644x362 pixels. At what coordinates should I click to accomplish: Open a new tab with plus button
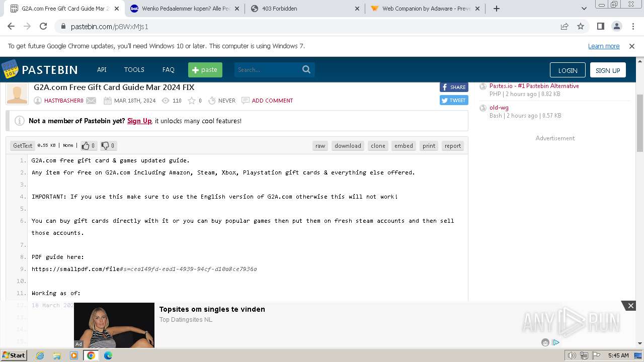(496, 9)
